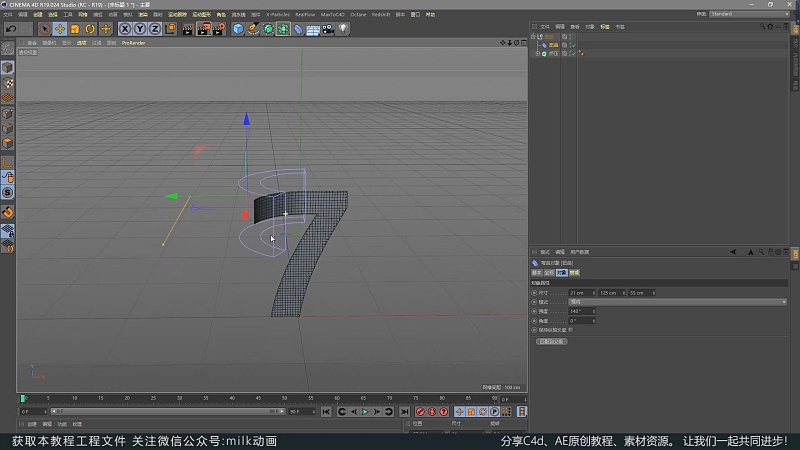Render to Picture Viewer icon
The image size is (800, 450).
point(204,29)
